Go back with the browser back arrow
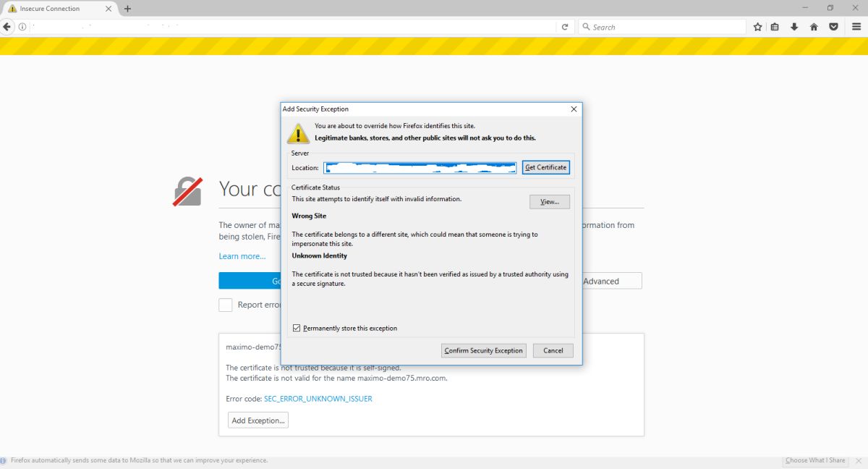The image size is (868, 469). [x=7, y=27]
